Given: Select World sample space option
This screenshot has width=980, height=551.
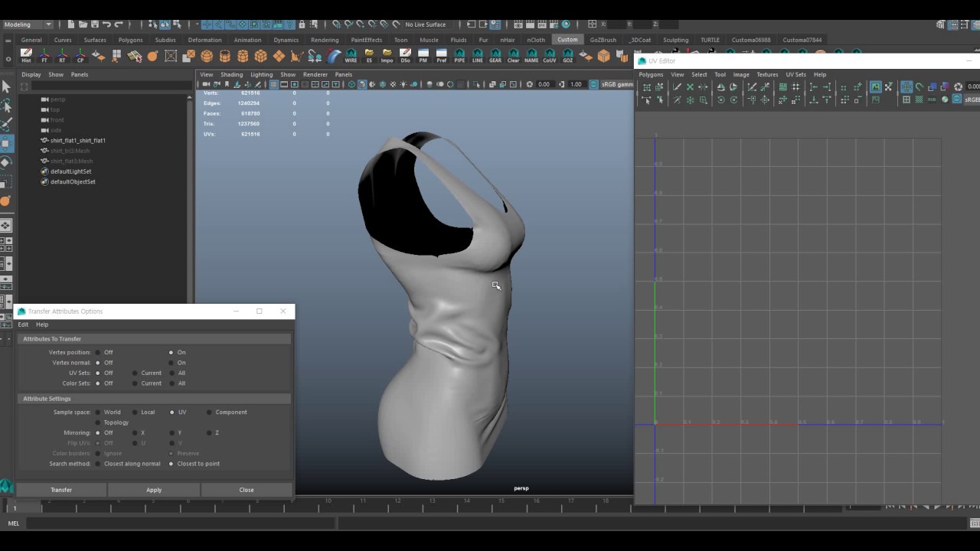Looking at the screenshot, I should pyautogui.click(x=98, y=412).
